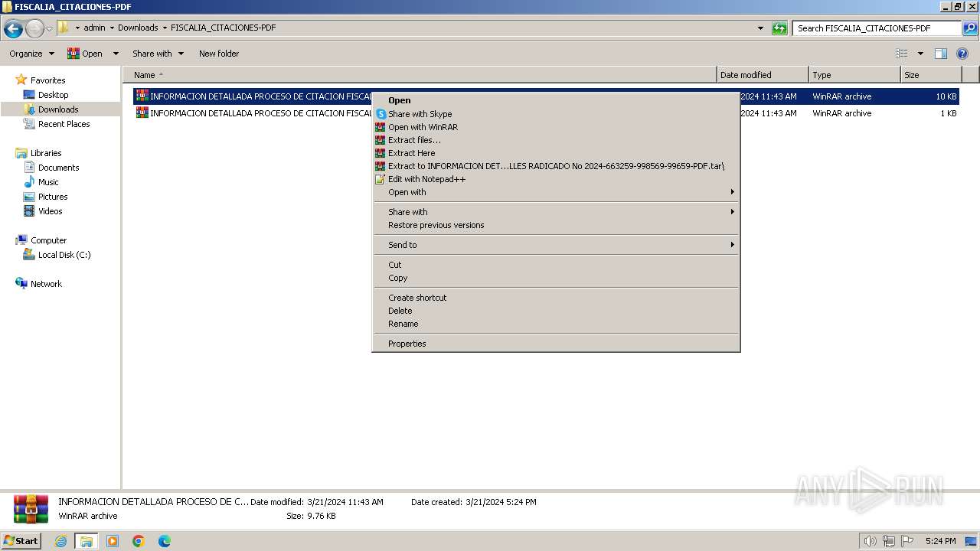Sort by Type column header
980x551 pixels.
(854, 75)
